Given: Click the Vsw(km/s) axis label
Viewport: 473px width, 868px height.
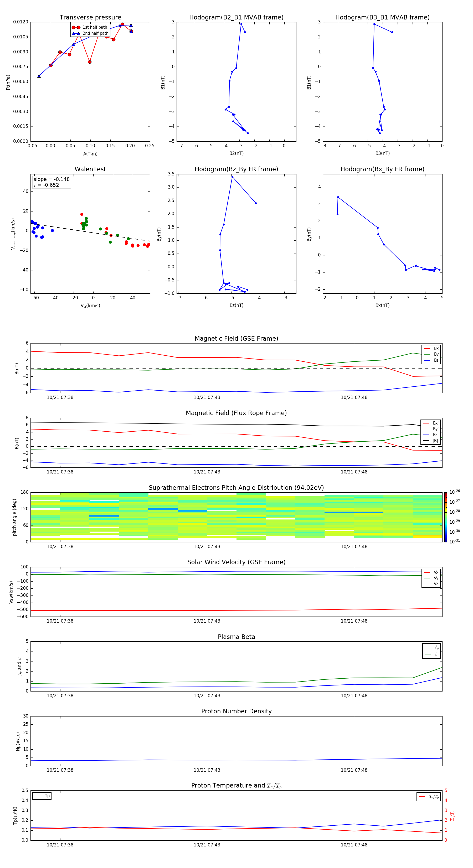Looking at the screenshot, I should tap(11, 592).
